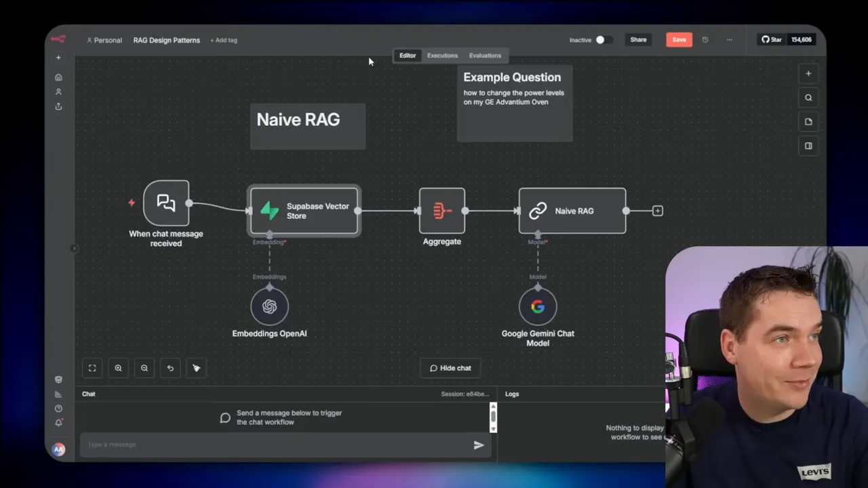Click the Save button
868x488 pixels.
pos(679,39)
